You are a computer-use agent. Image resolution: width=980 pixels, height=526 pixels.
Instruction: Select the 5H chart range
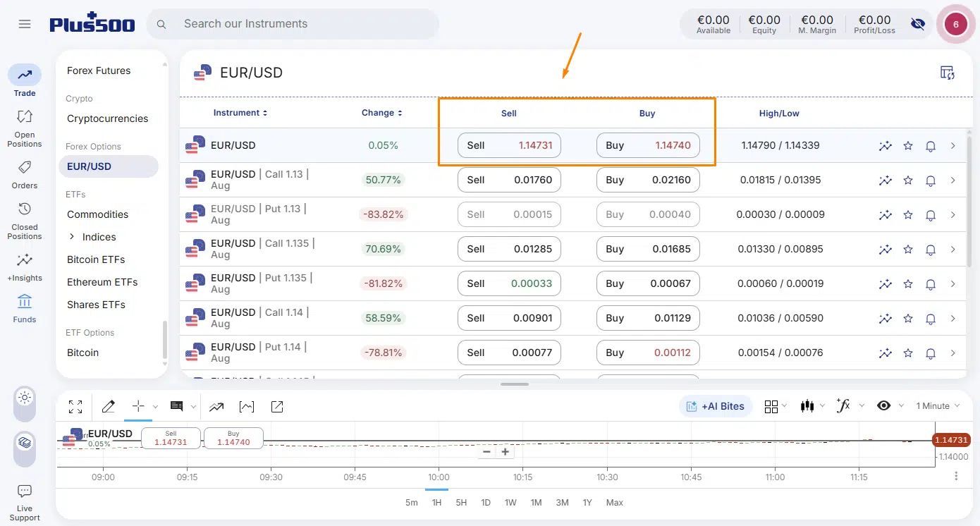461,503
